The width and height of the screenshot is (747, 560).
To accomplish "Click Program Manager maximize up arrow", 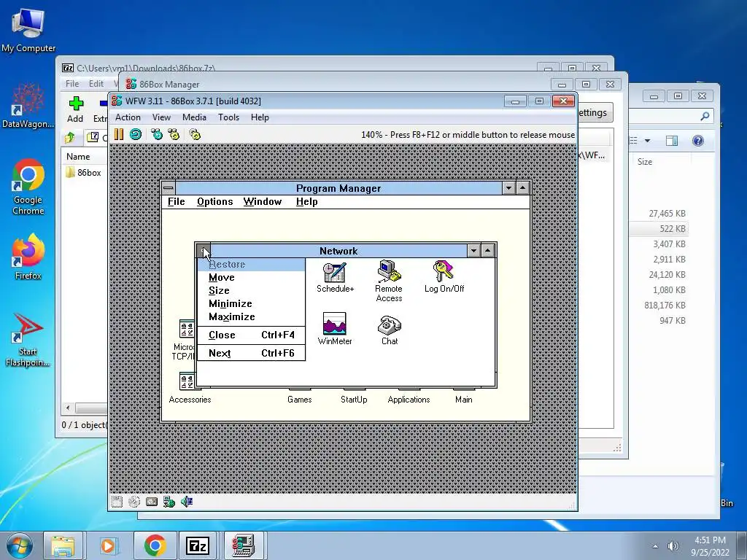I will tap(522, 188).
